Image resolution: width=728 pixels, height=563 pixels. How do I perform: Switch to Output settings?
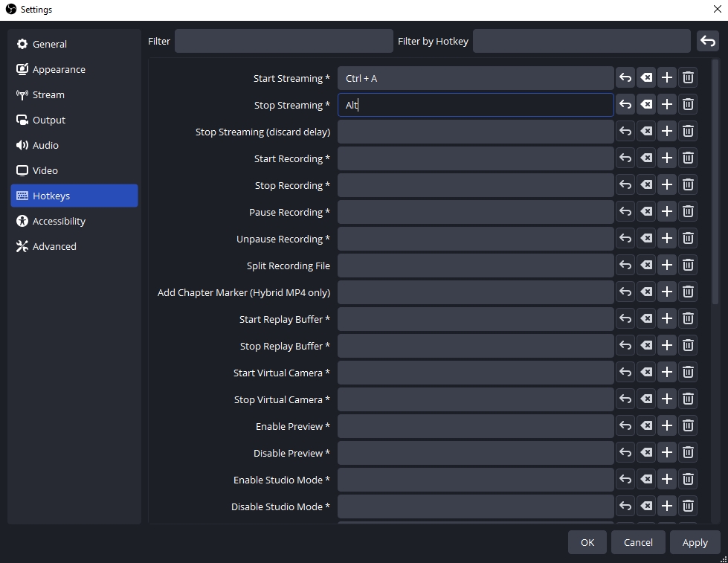click(x=74, y=120)
